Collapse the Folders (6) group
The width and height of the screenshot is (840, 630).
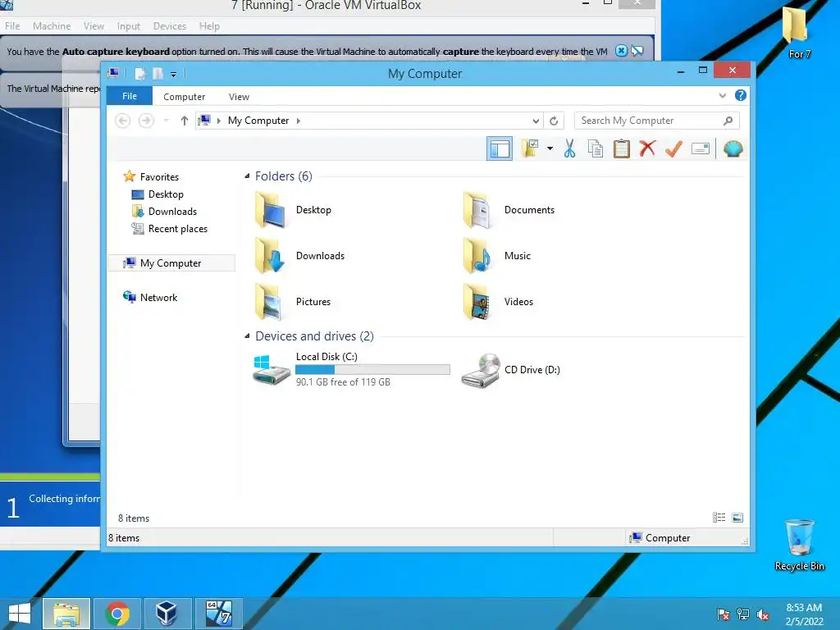click(x=247, y=176)
